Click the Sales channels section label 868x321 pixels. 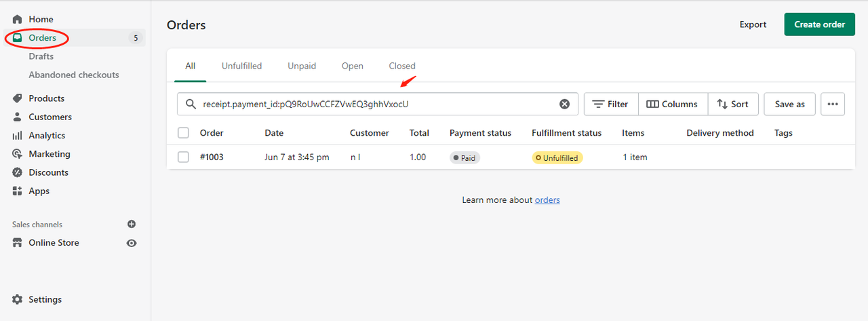click(37, 225)
